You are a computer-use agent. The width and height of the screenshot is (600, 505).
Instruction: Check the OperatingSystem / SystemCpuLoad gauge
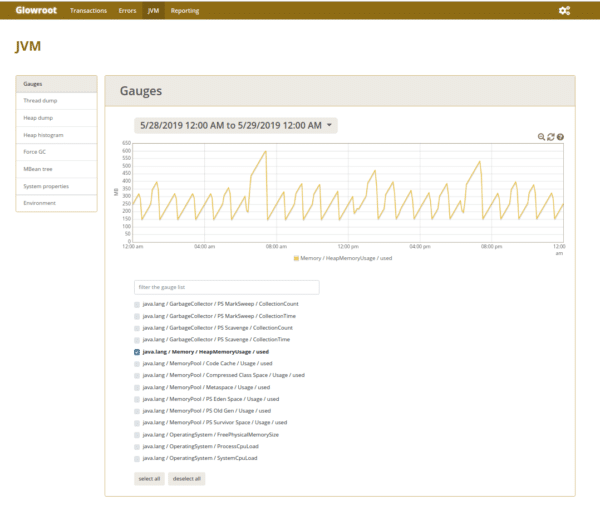(x=137, y=458)
